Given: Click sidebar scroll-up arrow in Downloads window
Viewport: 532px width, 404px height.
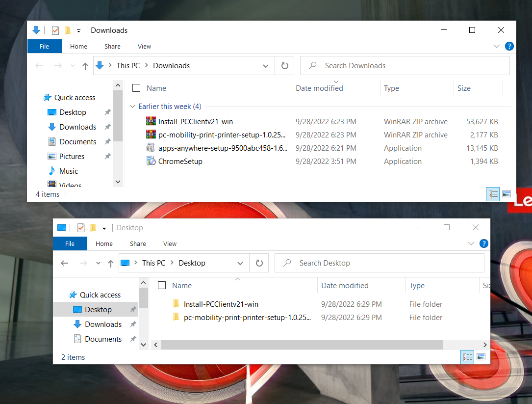Looking at the screenshot, I should click(x=118, y=85).
